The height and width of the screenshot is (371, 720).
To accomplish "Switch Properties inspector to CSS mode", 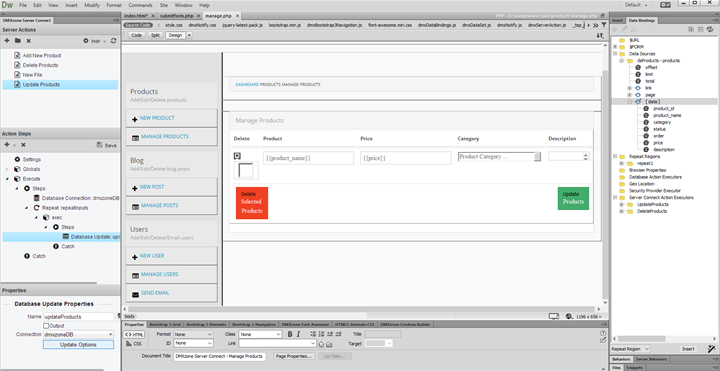I will click(134, 343).
